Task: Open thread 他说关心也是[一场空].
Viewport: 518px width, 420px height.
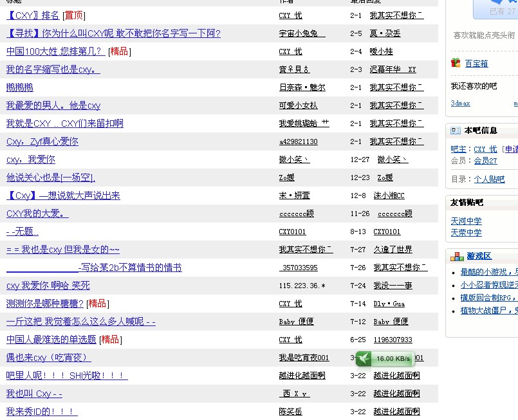Action: [51, 178]
